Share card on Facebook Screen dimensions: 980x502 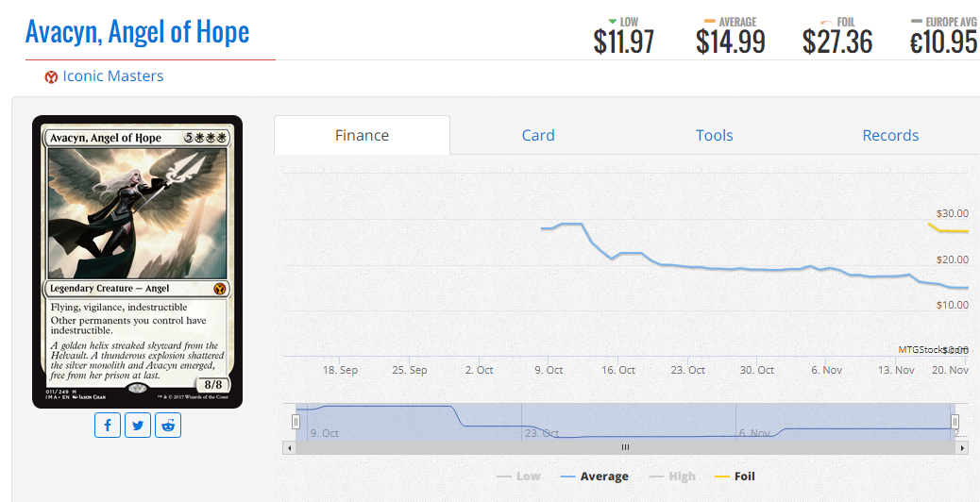[x=108, y=426]
